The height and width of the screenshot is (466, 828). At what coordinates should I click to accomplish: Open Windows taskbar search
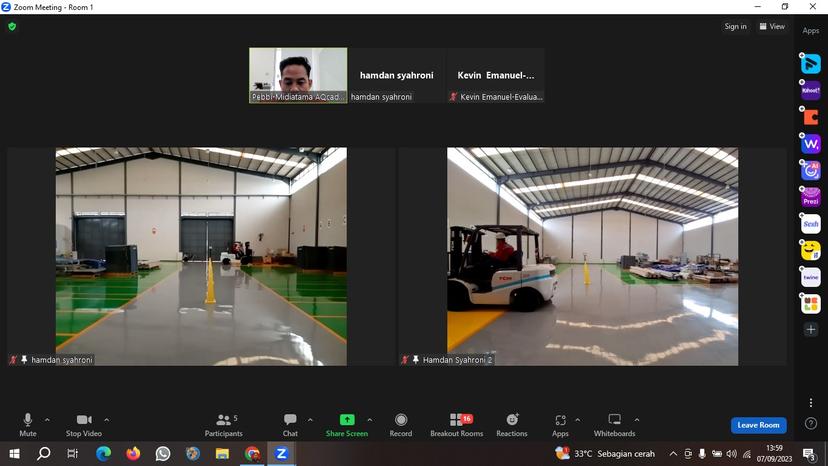click(44, 453)
